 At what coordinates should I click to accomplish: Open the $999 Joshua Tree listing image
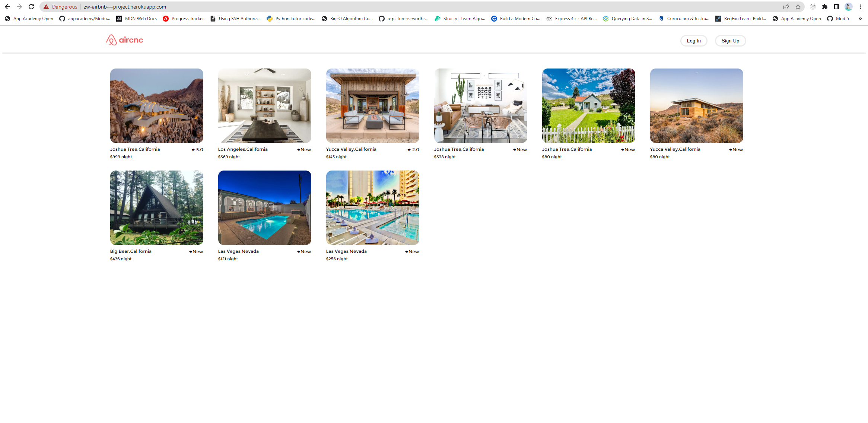click(x=156, y=106)
